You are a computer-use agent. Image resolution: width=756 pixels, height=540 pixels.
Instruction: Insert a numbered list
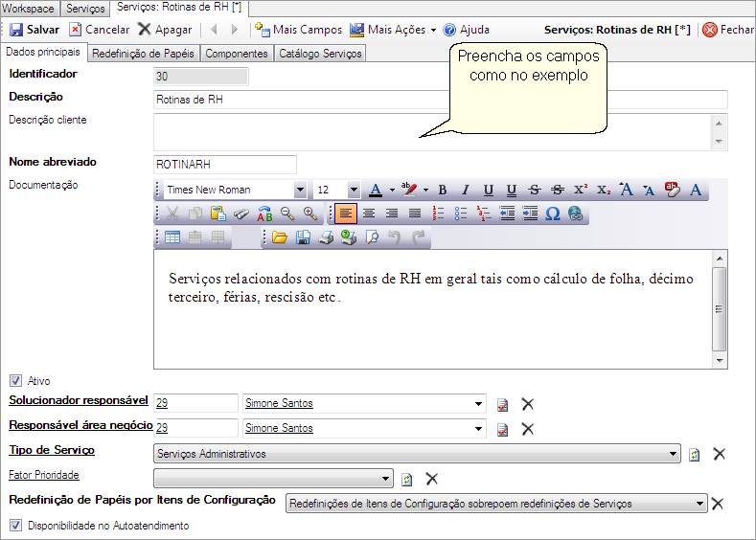438,214
